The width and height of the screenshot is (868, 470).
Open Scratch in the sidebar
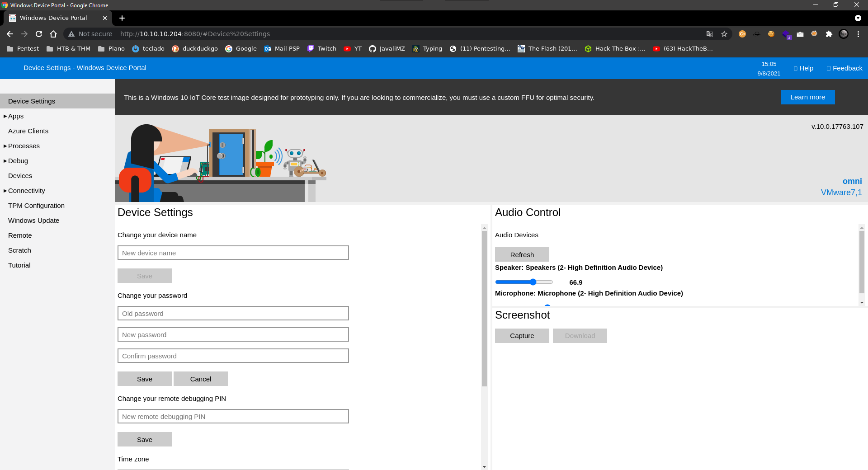pyautogui.click(x=19, y=250)
